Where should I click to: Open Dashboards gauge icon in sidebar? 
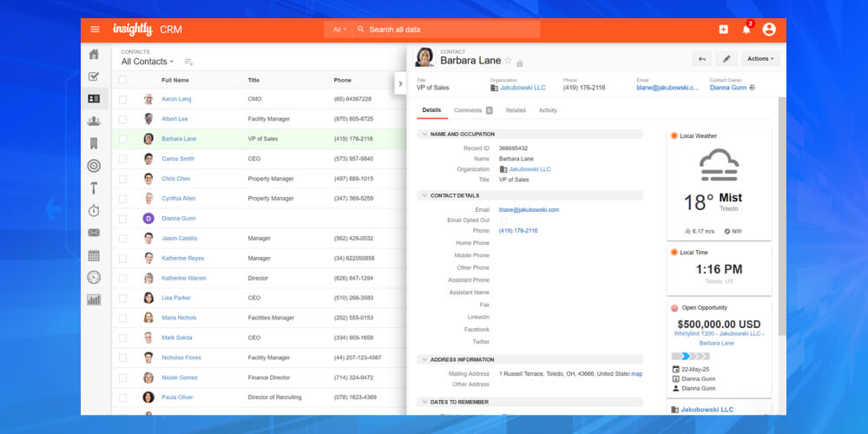pos(94,278)
